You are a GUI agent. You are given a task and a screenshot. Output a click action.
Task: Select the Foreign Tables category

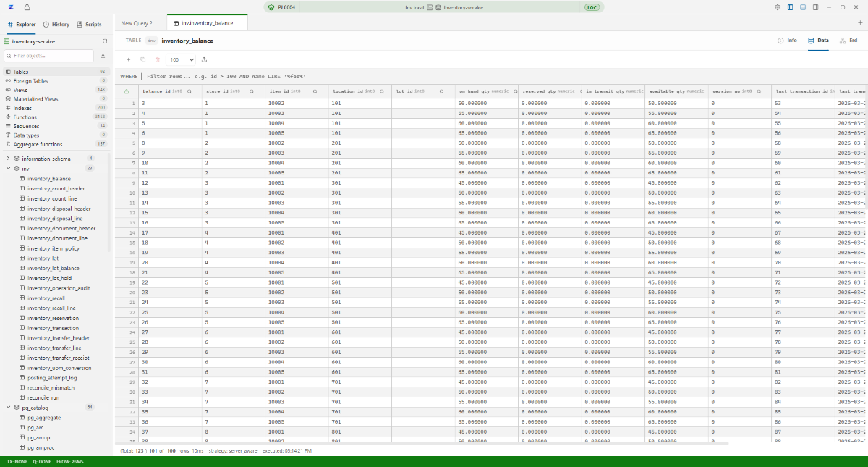click(56, 81)
